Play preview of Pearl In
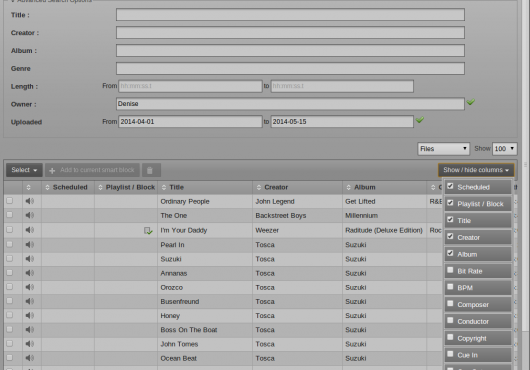This screenshot has width=530, height=370. [30, 244]
